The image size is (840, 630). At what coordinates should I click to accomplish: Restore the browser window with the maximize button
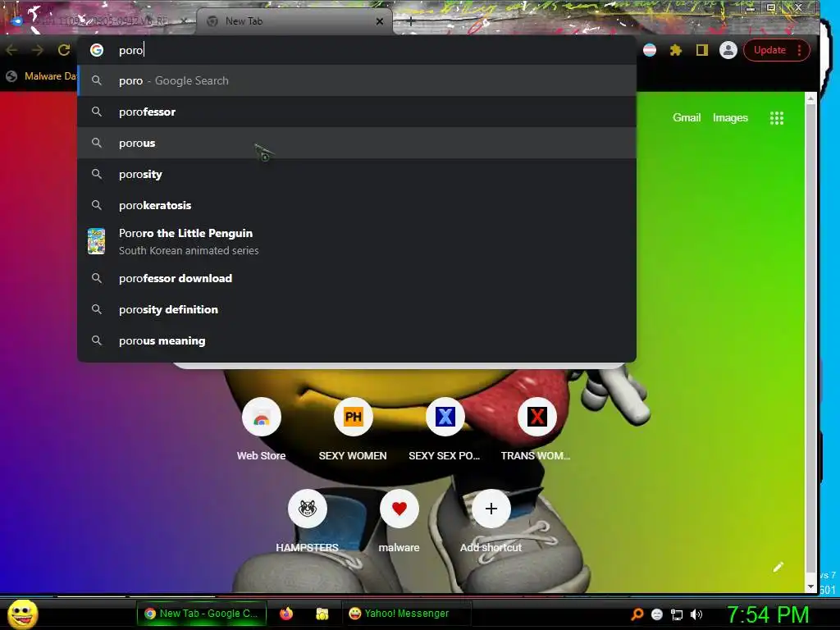tap(770, 7)
